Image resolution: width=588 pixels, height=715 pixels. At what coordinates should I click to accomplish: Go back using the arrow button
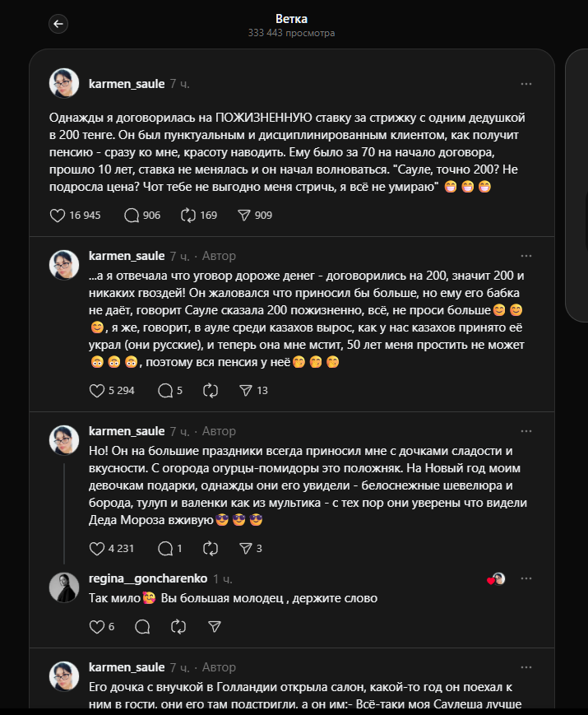pyautogui.click(x=58, y=24)
